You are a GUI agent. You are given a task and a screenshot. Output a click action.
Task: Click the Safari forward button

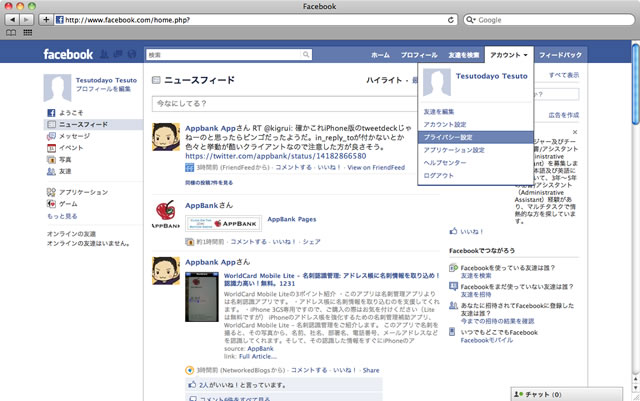(26, 20)
